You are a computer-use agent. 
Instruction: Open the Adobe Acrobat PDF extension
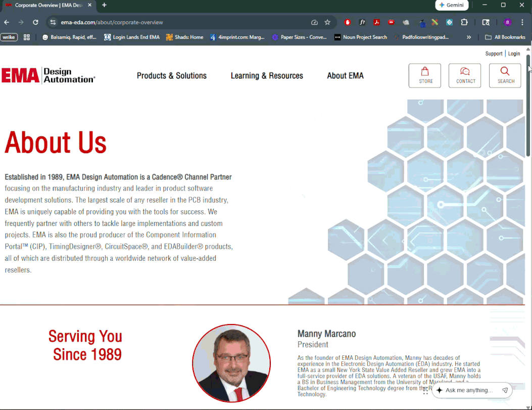click(x=376, y=22)
